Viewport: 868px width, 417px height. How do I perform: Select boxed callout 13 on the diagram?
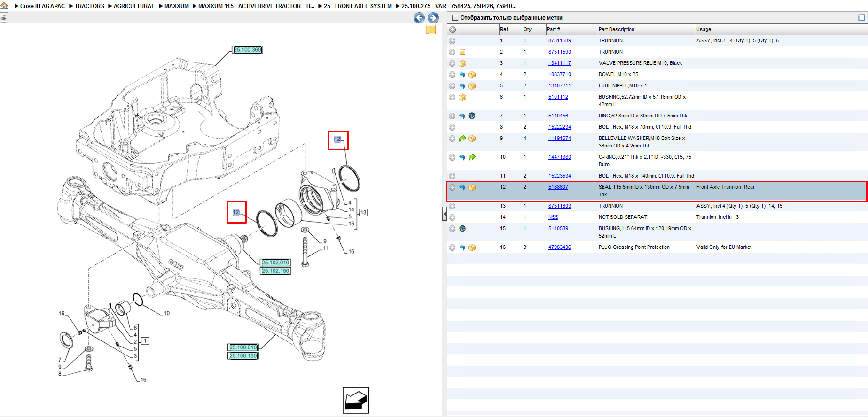tap(363, 213)
